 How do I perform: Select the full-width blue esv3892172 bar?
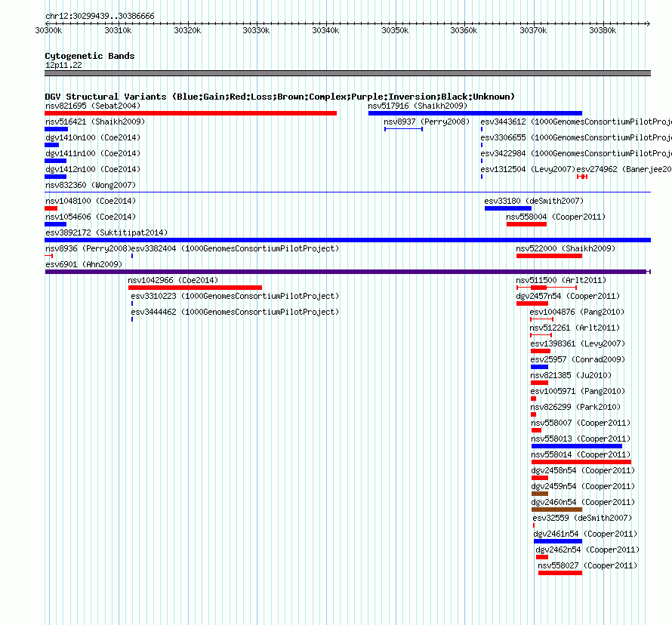point(347,240)
